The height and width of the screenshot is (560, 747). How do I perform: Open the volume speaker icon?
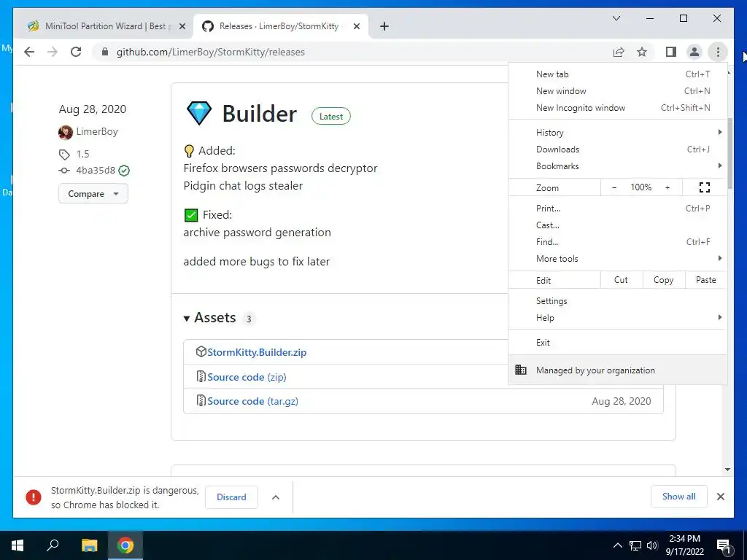652,545
